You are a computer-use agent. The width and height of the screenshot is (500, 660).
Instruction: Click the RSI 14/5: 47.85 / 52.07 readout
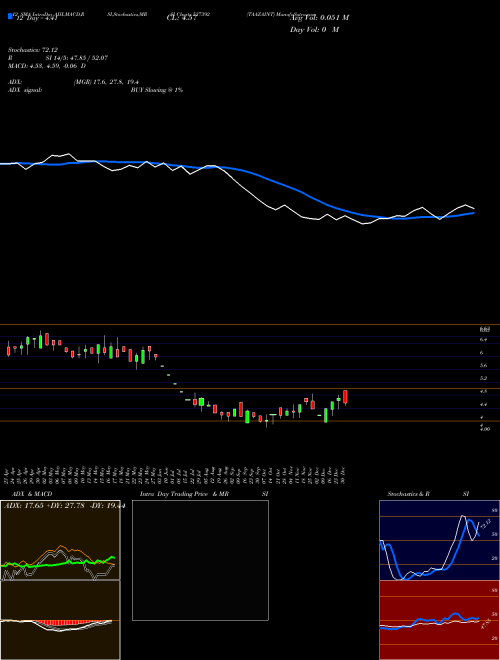pos(58,58)
